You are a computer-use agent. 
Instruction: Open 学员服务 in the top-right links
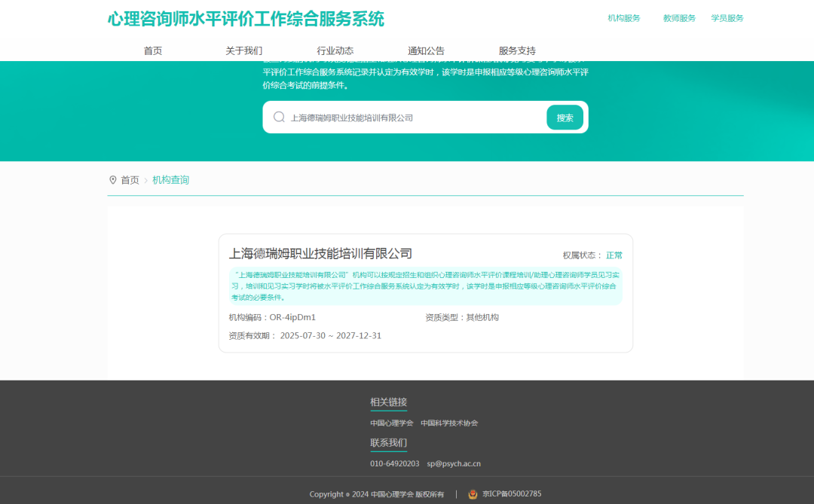pyautogui.click(x=727, y=17)
